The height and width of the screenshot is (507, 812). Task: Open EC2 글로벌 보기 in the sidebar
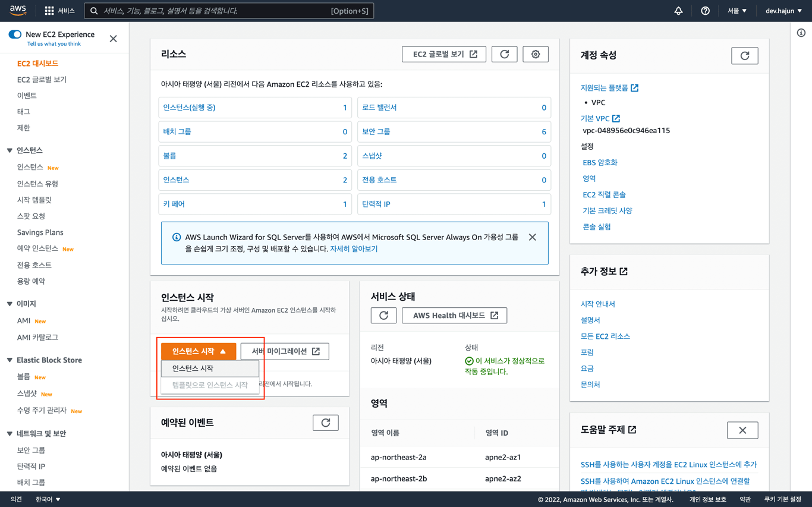click(42, 79)
